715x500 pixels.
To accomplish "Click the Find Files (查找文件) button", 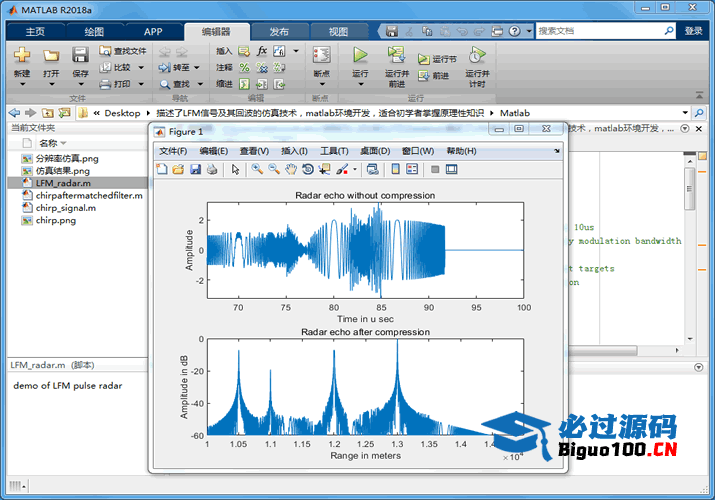I will tap(123, 51).
